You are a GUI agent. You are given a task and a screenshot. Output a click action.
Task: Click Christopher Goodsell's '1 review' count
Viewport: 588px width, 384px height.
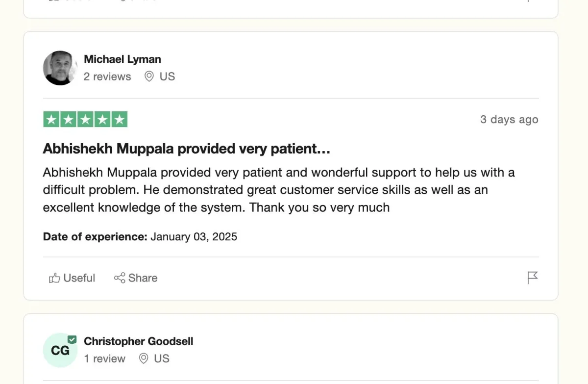(104, 358)
